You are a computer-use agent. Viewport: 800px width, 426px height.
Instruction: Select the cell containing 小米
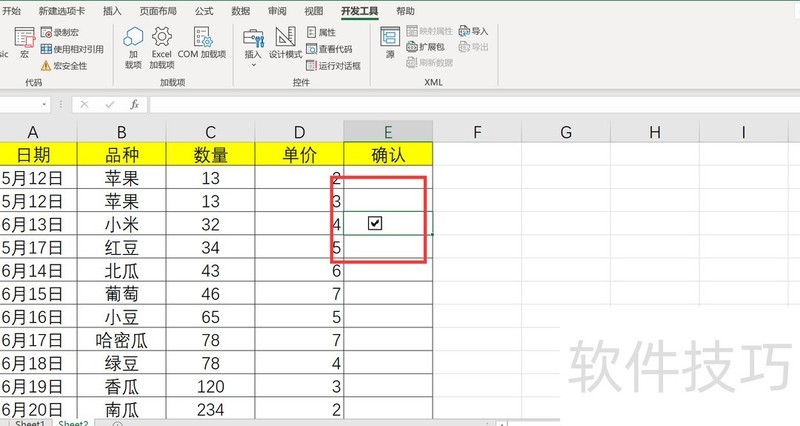(x=121, y=223)
